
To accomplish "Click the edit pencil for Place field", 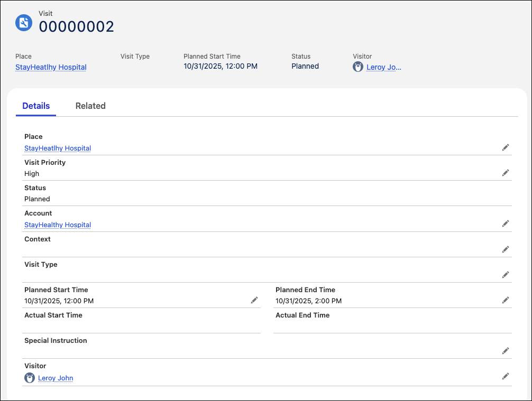I will click(506, 147).
